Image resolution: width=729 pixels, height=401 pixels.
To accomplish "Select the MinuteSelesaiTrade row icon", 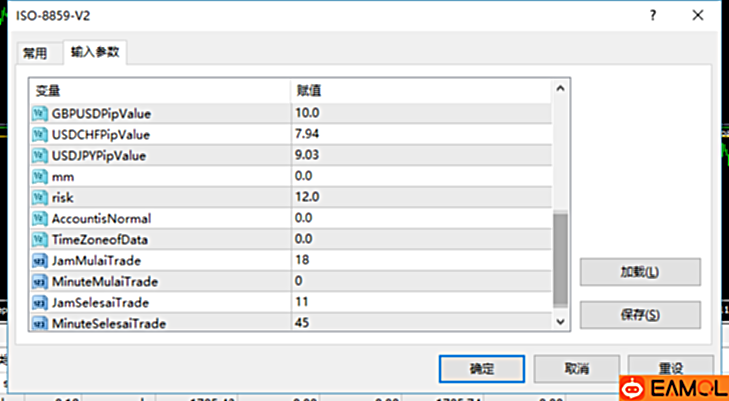I will pyautogui.click(x=40, y=323).
